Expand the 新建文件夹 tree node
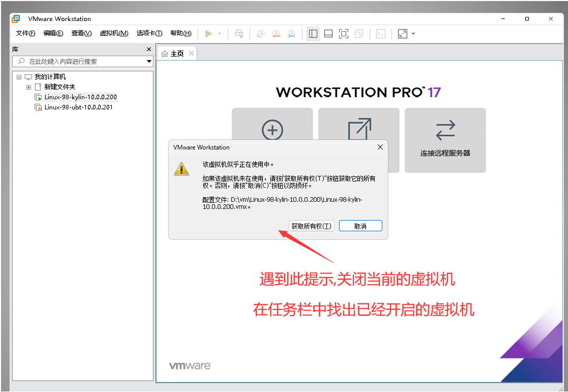Screen dimensions: 568x392 pos(28,87)
